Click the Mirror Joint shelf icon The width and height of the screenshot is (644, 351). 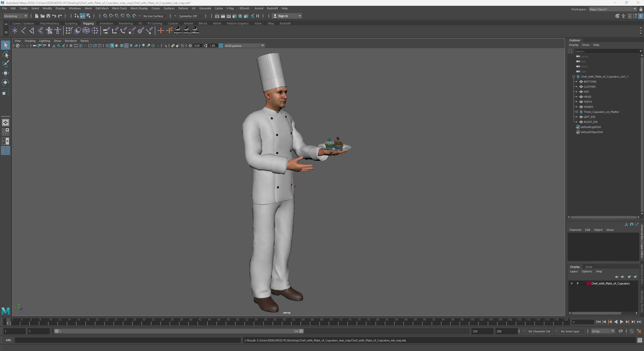point(40,31)
